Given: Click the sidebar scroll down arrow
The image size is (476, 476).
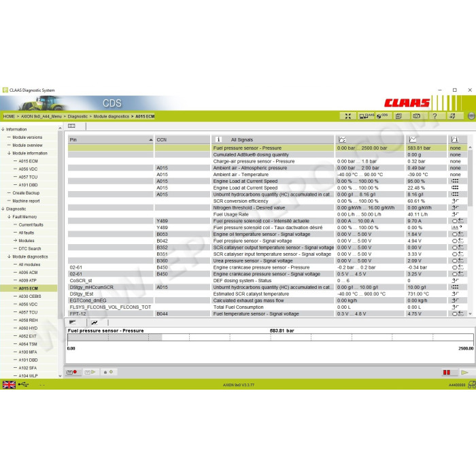Looking at the screenshot, I should 60,376.
